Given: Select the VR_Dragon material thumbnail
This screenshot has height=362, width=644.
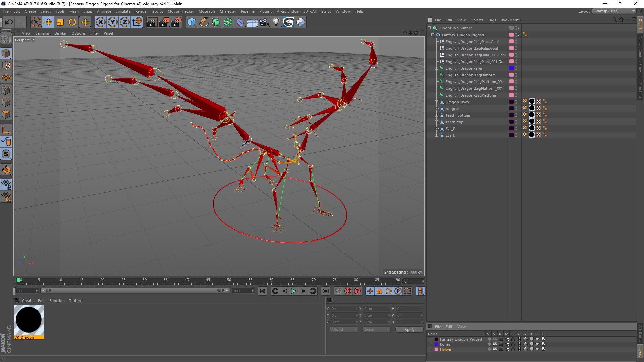Looking at the screenshot, I should 29,320.
